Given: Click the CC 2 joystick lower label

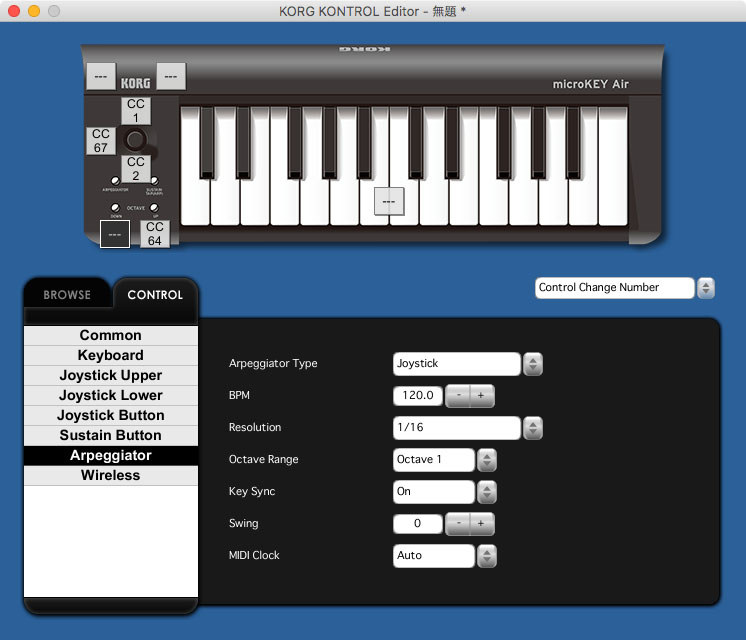Looking at the screenshot, I should tap(136, 168).
